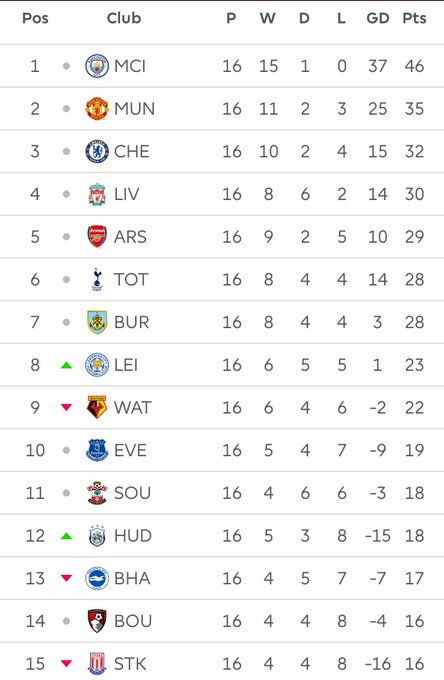Tap the Everton crest icon
444x680 pixels.
[x=97, y=450]
